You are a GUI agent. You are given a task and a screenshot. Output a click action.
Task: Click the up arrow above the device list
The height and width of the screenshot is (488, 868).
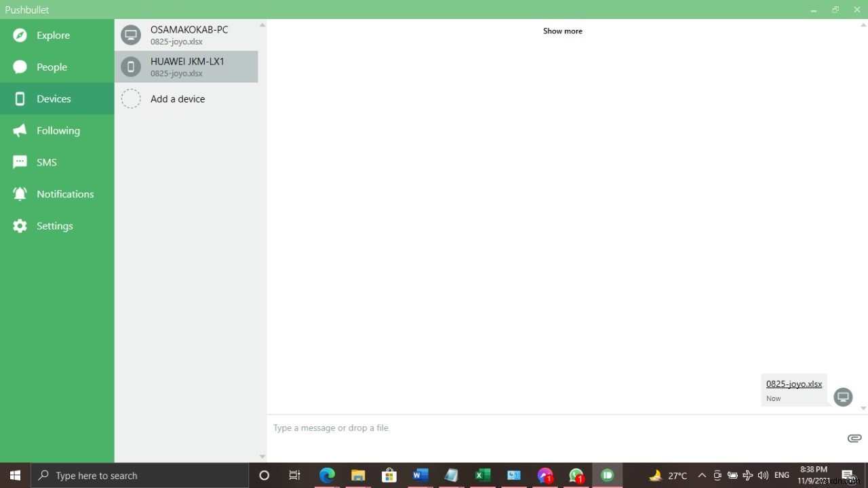(x=262, y=24)
